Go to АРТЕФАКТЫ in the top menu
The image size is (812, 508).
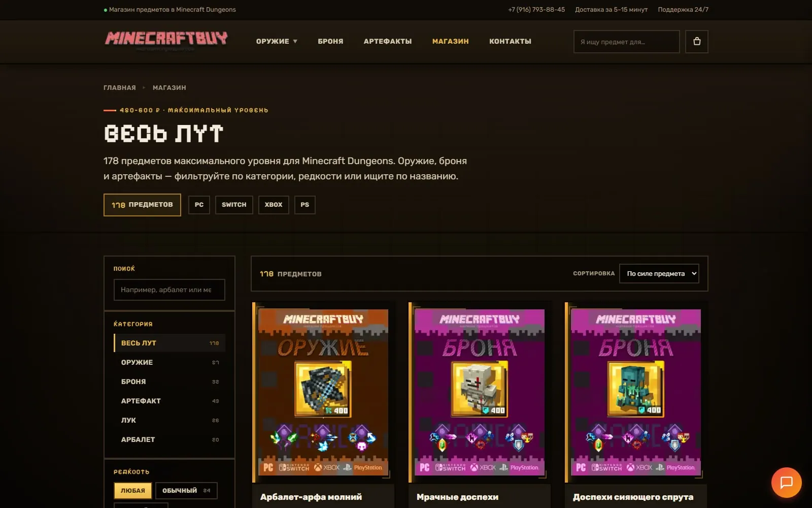click(388, 41)
